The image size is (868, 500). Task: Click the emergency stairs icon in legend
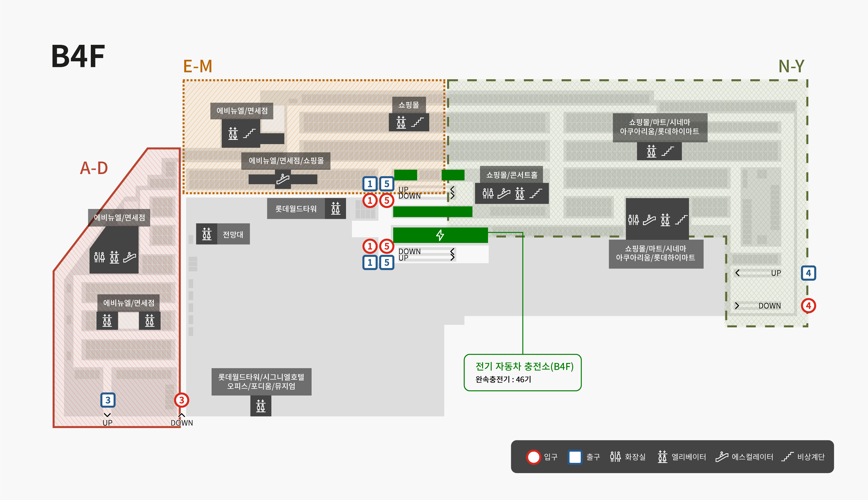click(787, 456)
